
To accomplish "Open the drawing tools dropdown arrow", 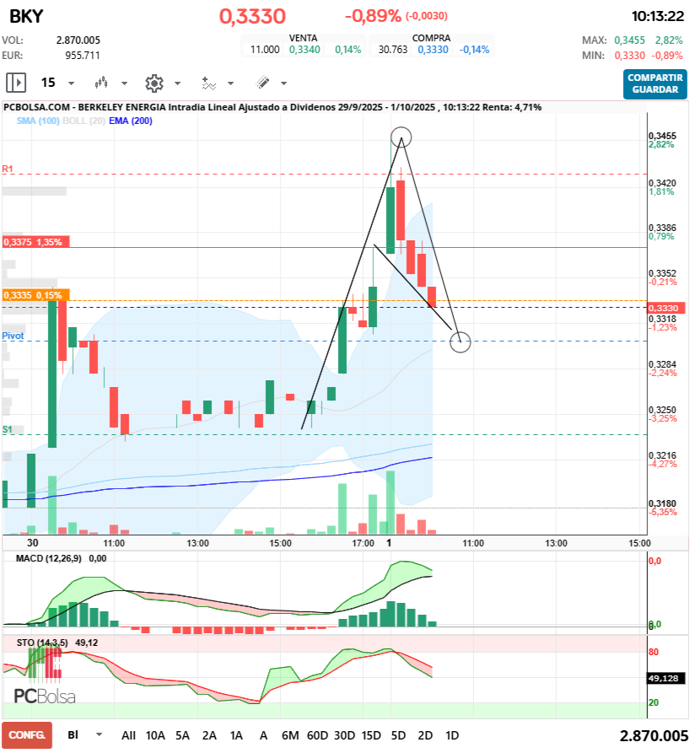I will click(x=283, y=83).
